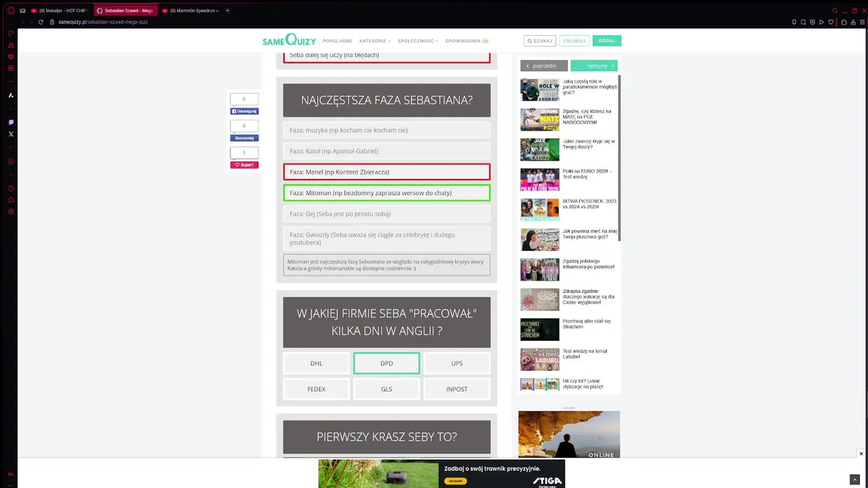Open link Hit czy kit? Letnie stylizacje
Image resolution: width=868 pixels, height=488 pixels.
click(583, 384)
